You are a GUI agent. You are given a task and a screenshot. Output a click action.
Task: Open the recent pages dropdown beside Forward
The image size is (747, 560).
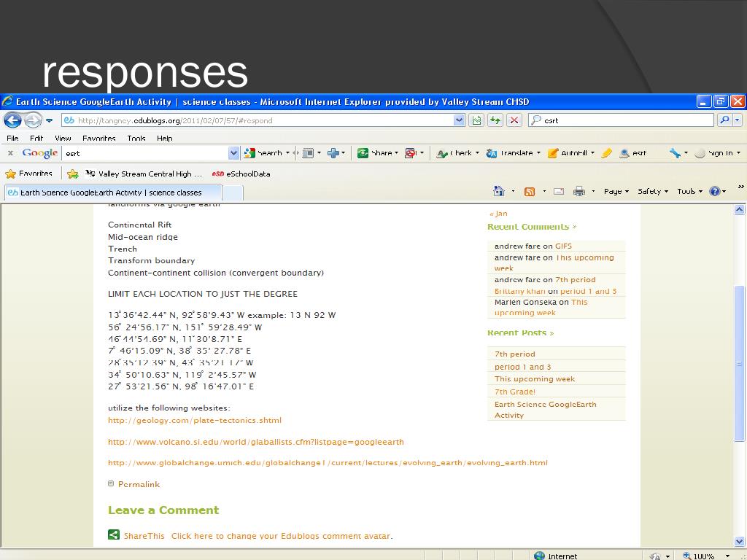[x=49, y=120]
